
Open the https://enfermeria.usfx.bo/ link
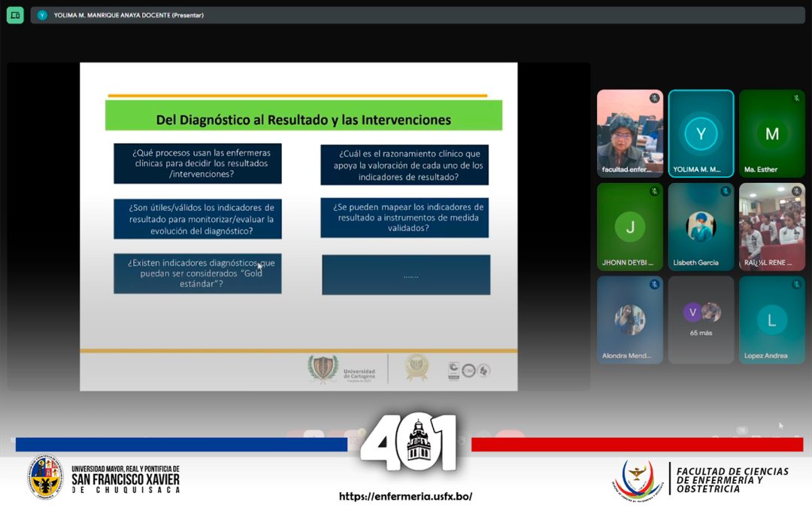point(405,497)
